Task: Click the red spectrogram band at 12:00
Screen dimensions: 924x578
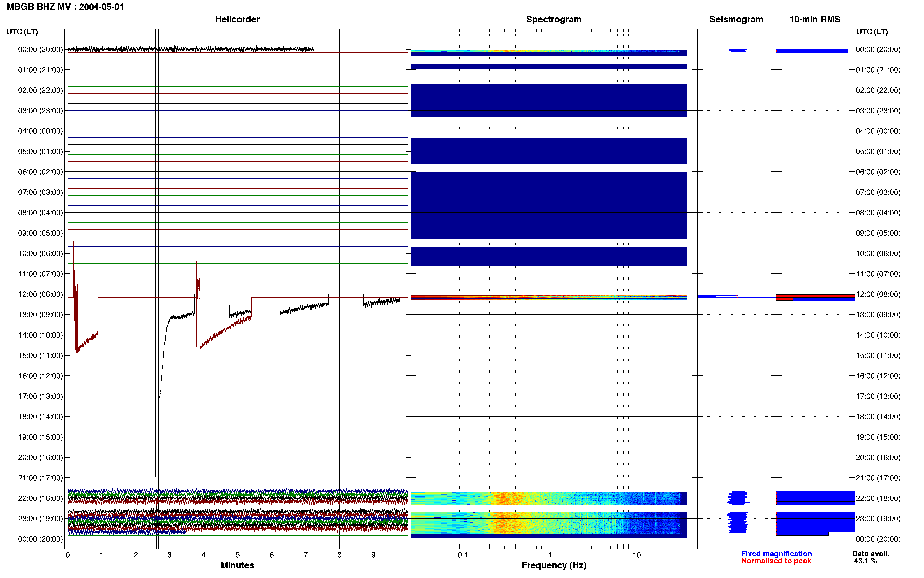Action: pos(549,297)
